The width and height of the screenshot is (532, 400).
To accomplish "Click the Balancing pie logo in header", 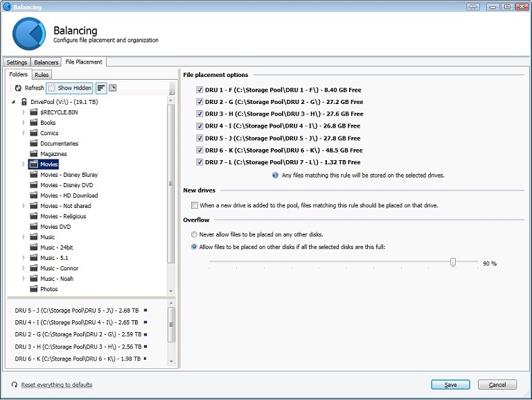I will click(29, 34).
